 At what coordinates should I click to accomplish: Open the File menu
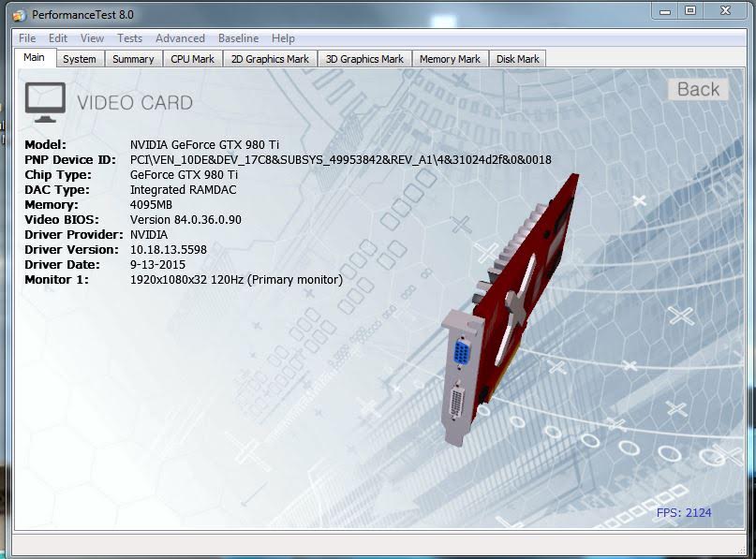27,38
